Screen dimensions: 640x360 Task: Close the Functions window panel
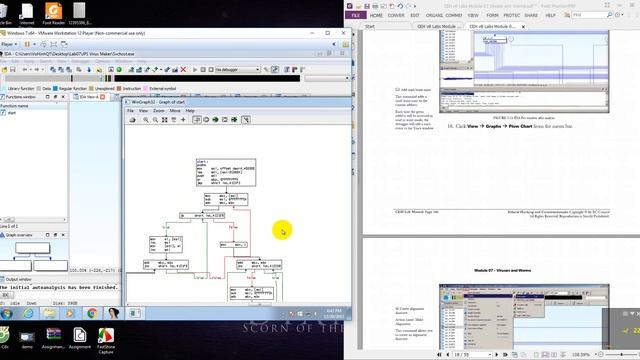[63, 97]
